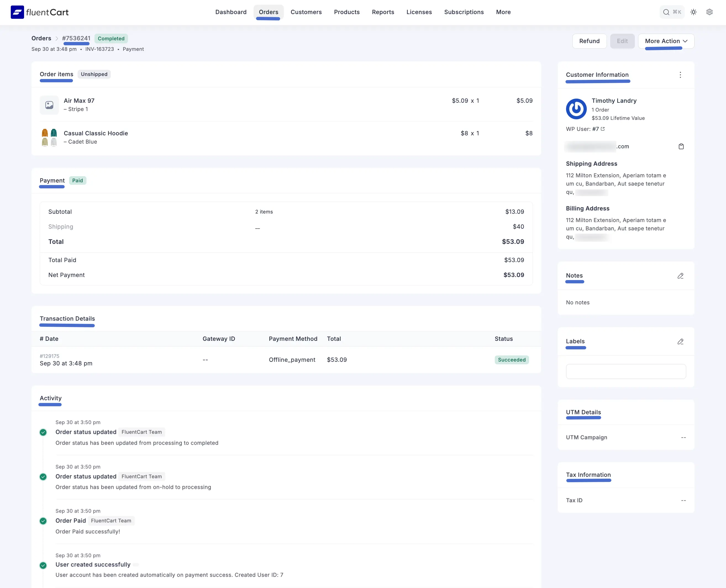The image size is (726, 588).
Task: Click the Refund button
Action: pos(589,41)
